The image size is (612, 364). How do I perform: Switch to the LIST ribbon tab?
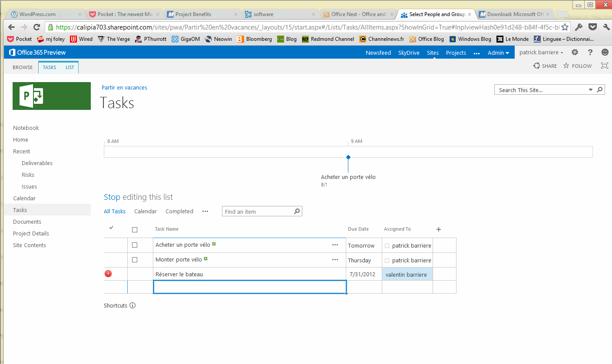click(x=69, y=67)
